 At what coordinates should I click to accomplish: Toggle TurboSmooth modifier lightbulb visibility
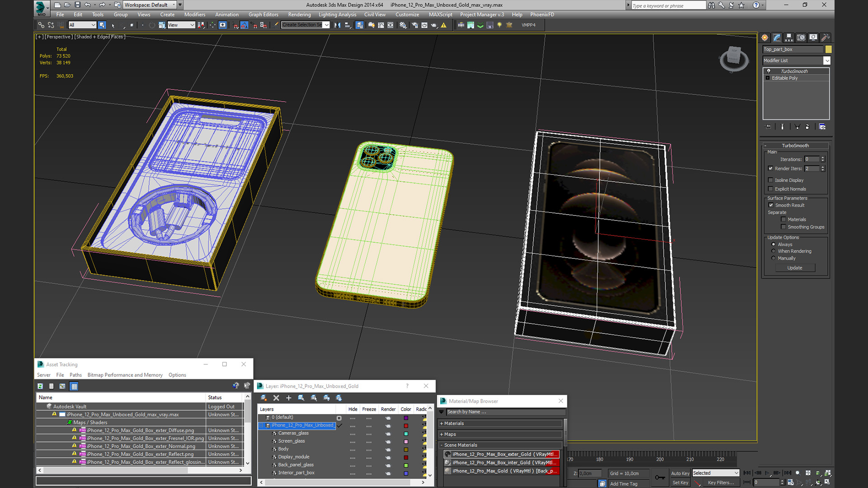(x=768, y=71)
